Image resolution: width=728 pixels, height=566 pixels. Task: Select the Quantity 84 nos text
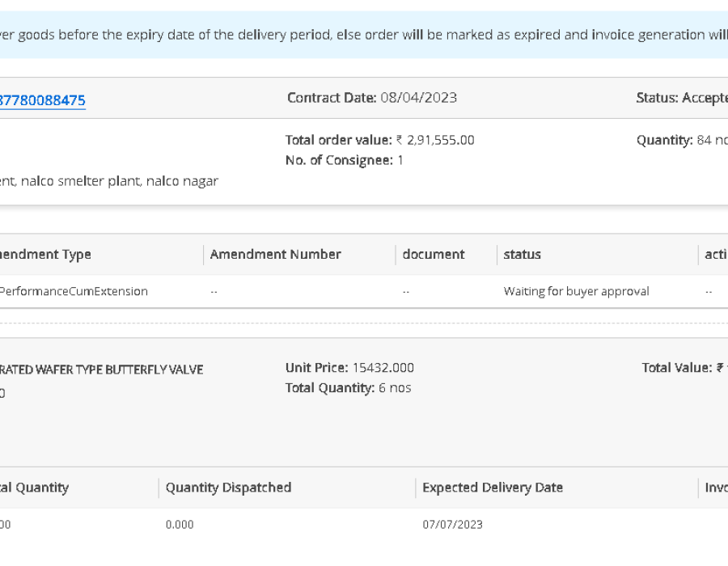point(681,140)
